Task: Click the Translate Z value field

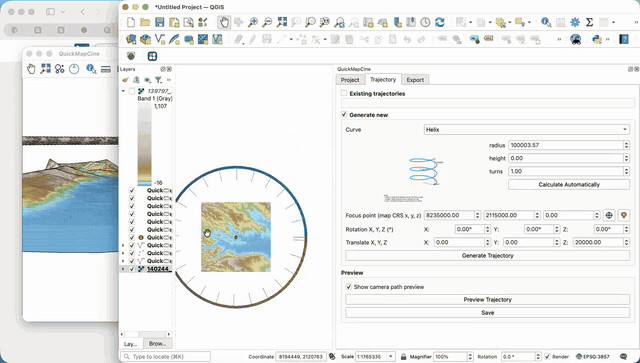Action: pos(598,242)
